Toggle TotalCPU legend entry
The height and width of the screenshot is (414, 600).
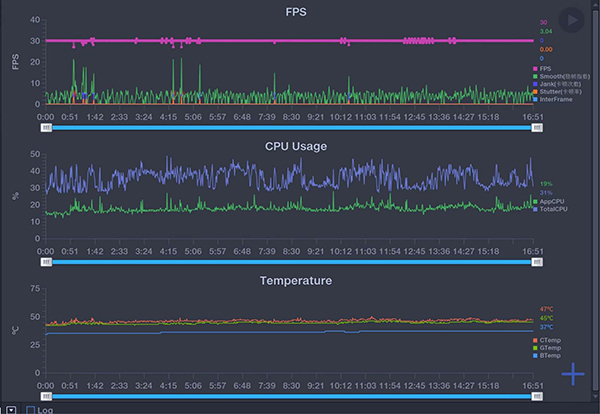coord(552,209)
